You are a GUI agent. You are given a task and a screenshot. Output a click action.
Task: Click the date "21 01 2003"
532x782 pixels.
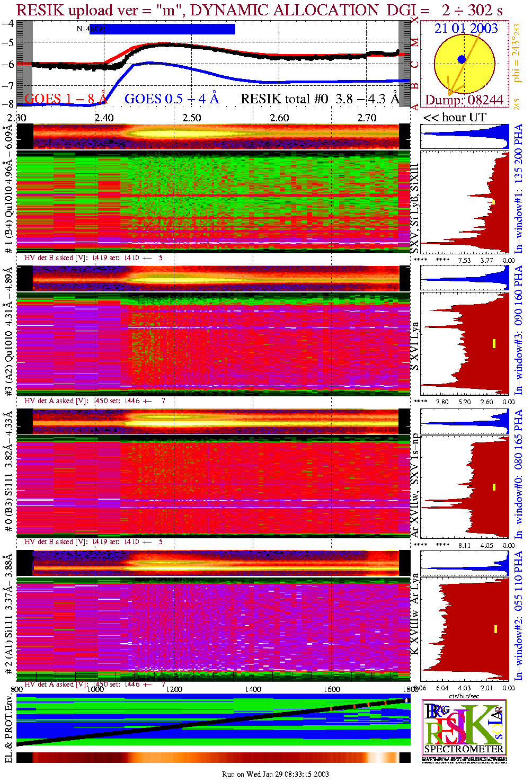(x=466, y=28)
